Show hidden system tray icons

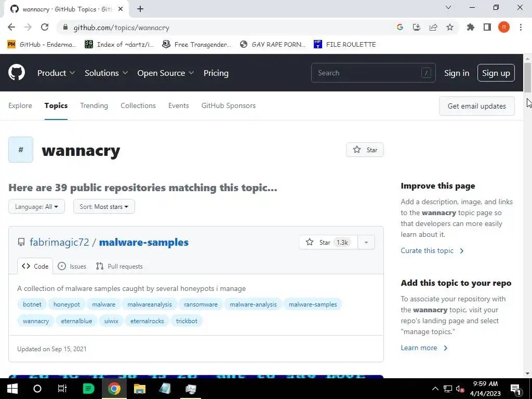tap(435, 389)
